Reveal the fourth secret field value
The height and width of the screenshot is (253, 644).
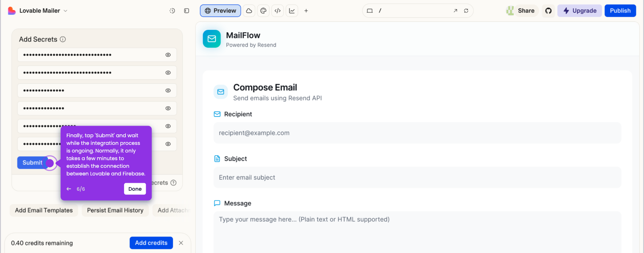point(168,108)
